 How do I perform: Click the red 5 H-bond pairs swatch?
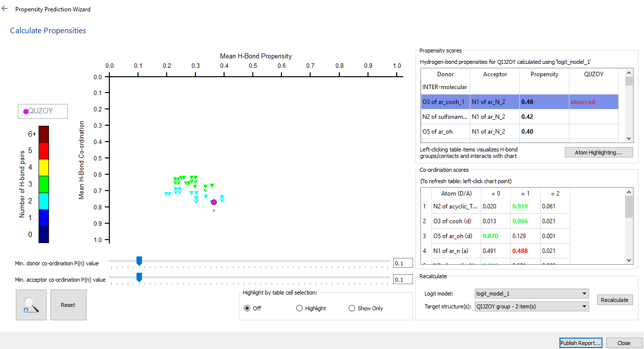44,150
